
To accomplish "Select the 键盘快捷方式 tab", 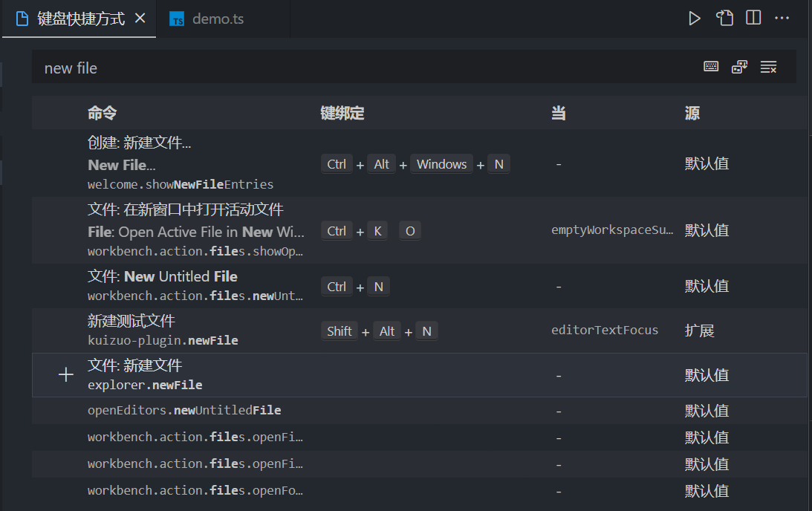I will [80, 19].
